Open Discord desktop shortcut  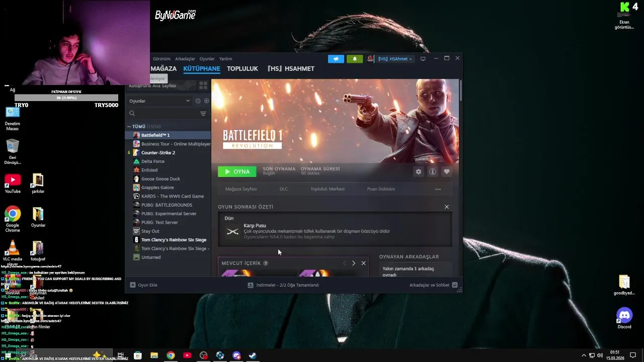[624, 318]
